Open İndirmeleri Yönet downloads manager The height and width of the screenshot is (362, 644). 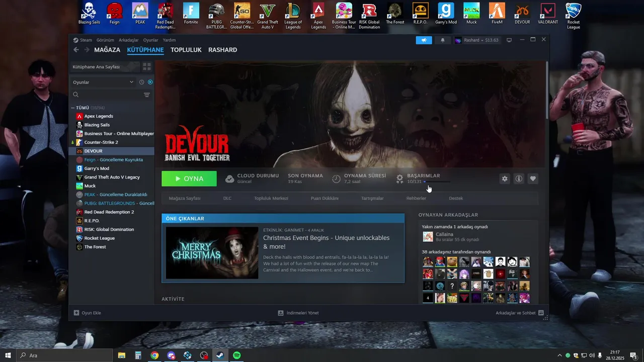298,313
